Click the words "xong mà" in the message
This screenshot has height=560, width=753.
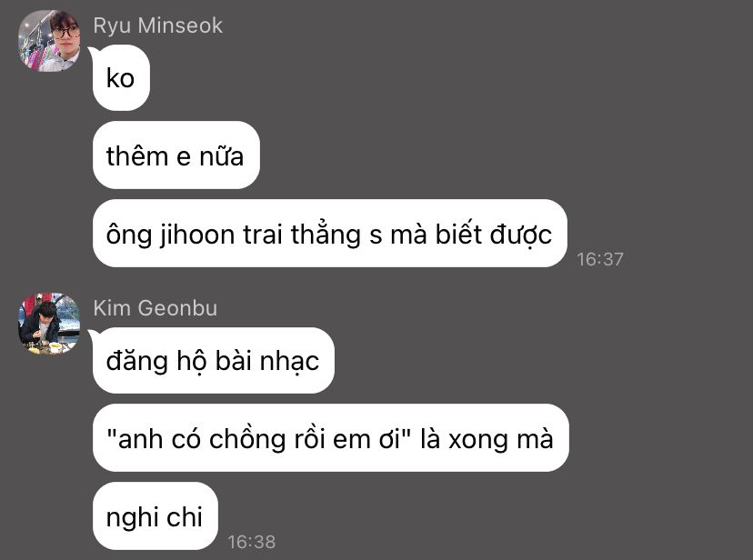coord(500,440)
